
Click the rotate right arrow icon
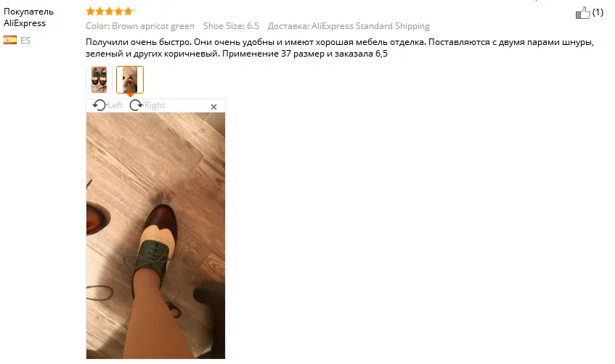(136, 105)
